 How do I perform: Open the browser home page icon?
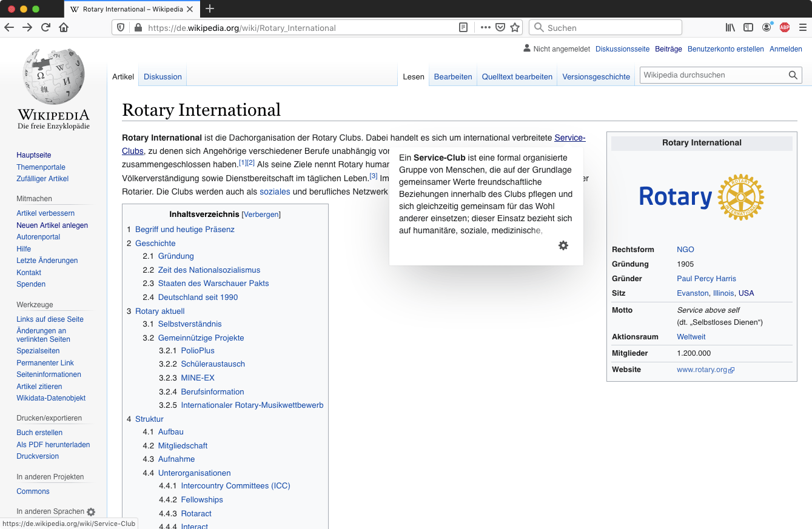[64, 27]
